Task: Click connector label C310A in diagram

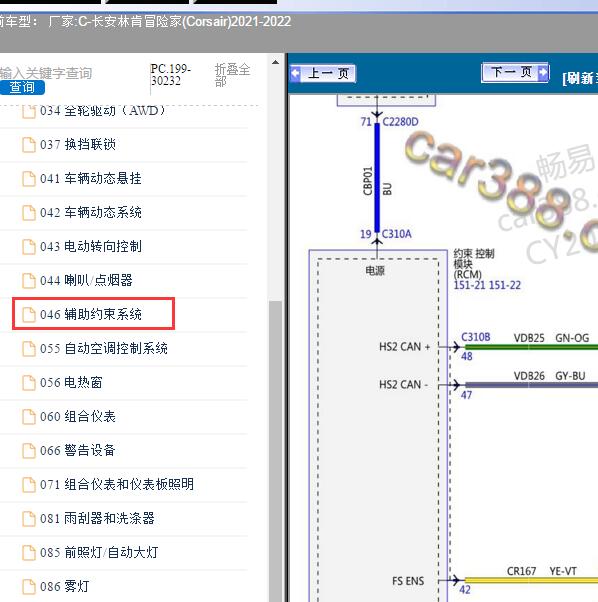Action: pyautogui.click(x=396, y=234)
